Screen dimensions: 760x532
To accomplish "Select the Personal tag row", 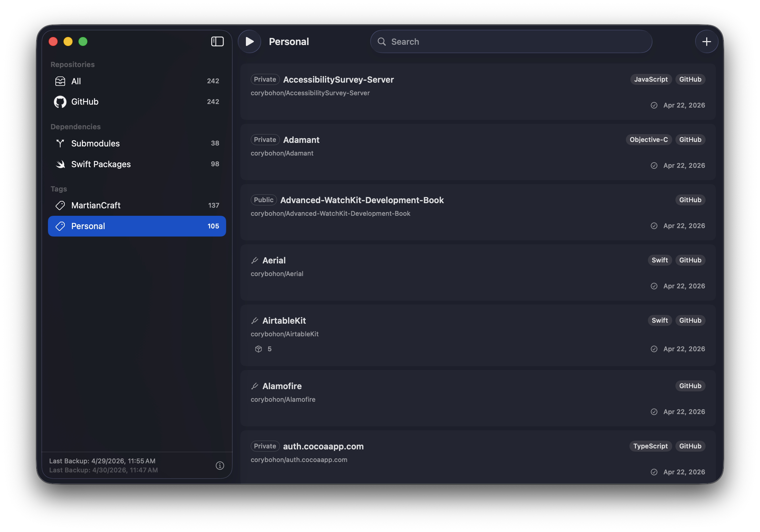I will click(x=137, y=226).
